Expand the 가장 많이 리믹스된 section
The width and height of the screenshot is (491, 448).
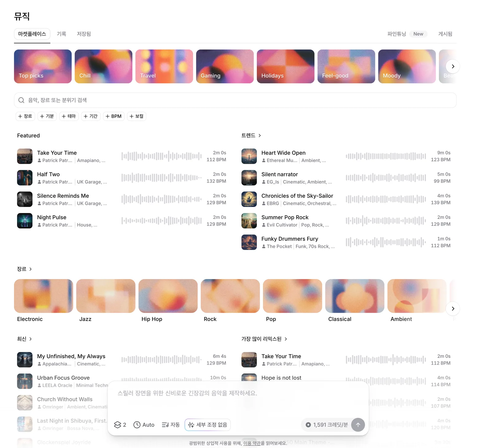pyautogui.click(x=264, y=339)
